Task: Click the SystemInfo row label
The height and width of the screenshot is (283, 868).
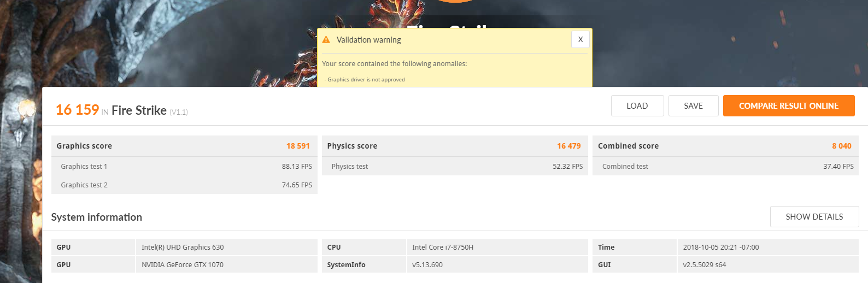Action: (x=346, y=265)
